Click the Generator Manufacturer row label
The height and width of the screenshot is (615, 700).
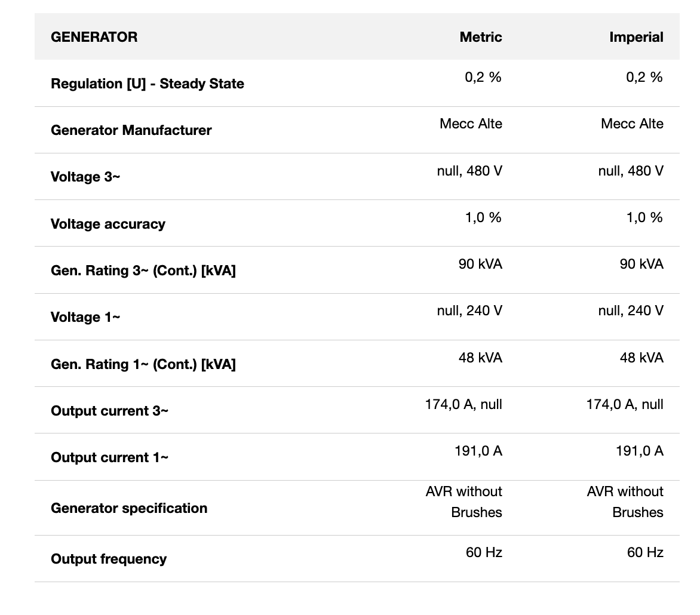131,130
